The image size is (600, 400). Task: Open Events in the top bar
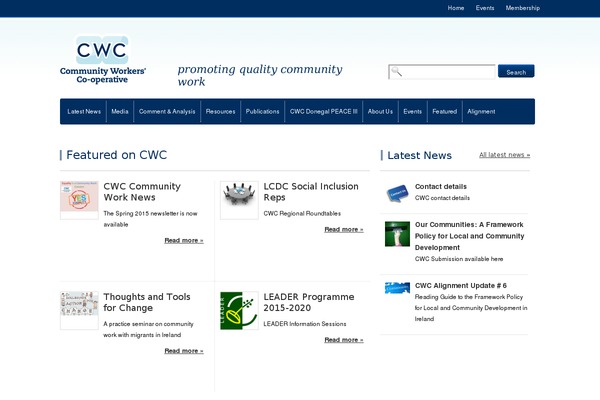point(485,8)
